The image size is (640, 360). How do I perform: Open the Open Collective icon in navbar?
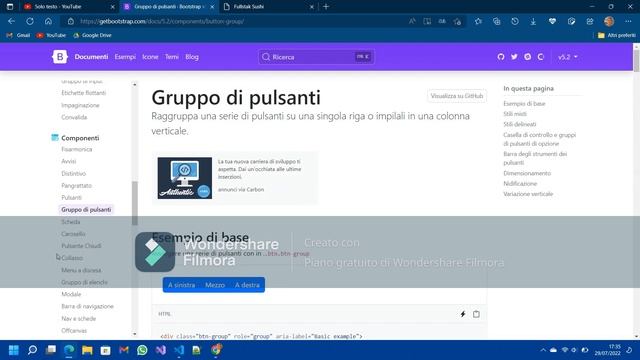coord(541,57)
